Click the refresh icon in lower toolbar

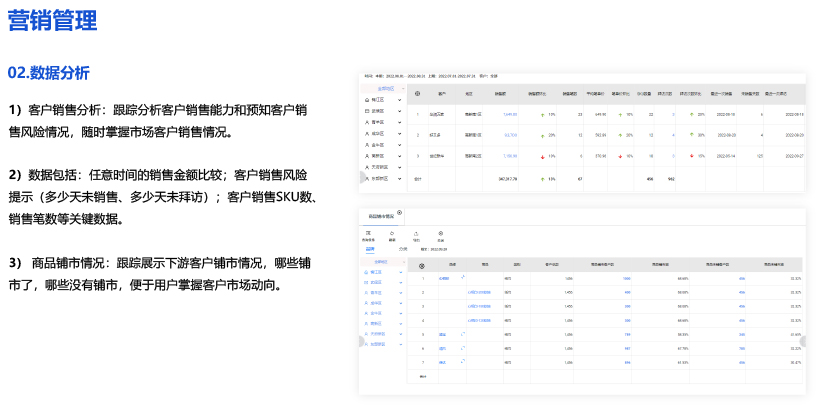(392, 233)
